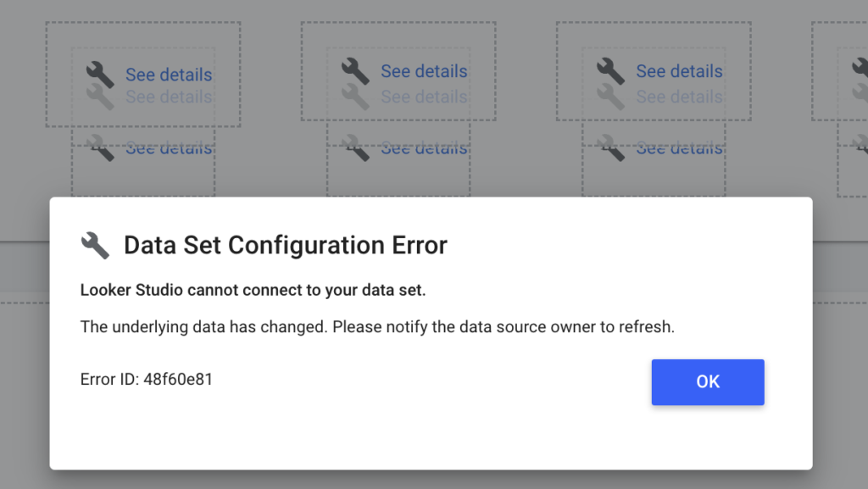Open See details in the leftmost second-row chart
This screenshot has width=868, height=489.
point(170,147)
